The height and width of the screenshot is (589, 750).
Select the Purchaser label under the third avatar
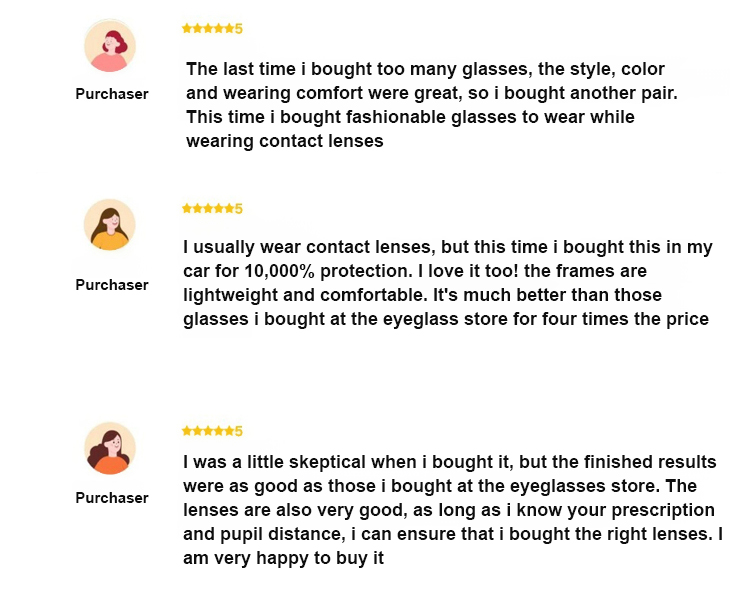tap(112, 498)
